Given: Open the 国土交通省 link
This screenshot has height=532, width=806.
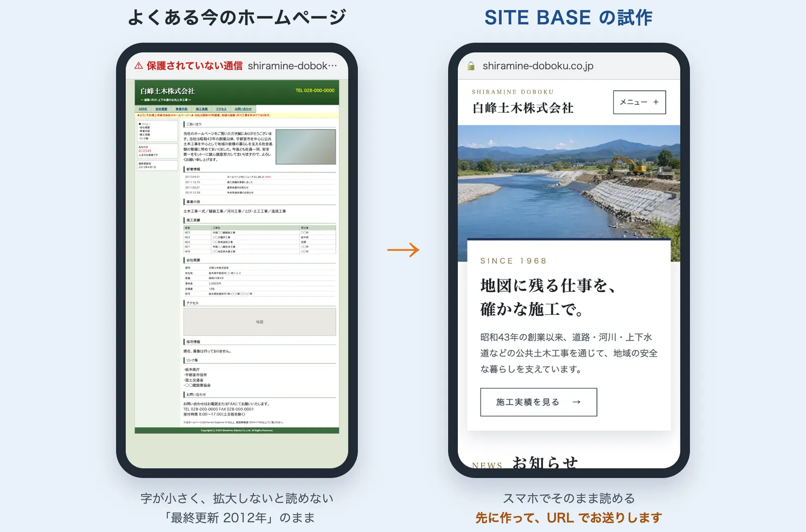Looking at the screenshot, I should coord(194,380).
